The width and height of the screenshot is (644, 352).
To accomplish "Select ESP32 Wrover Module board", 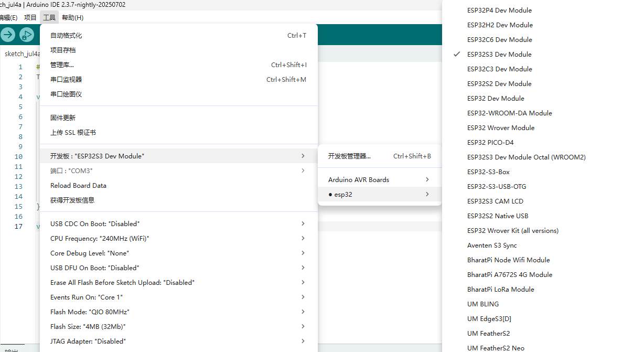I will (x=543, y=128).
